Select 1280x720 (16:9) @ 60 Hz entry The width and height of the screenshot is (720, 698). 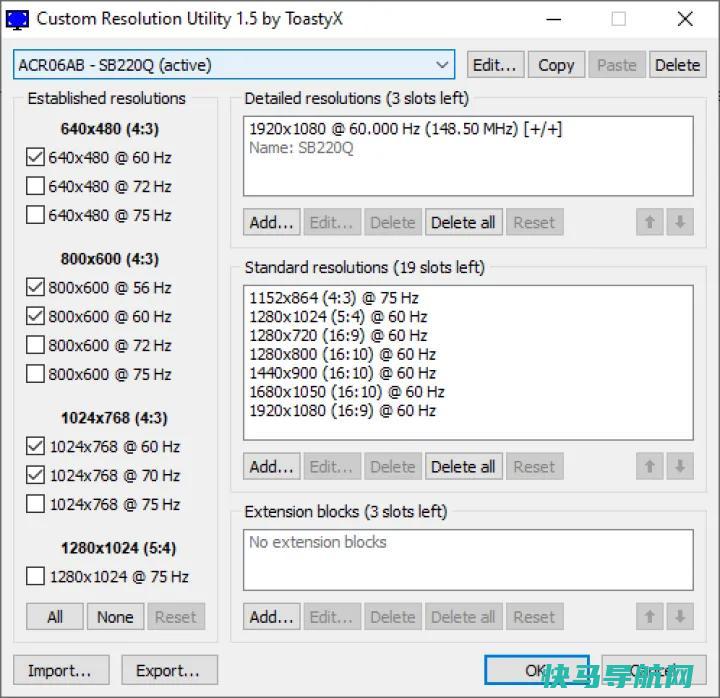[x=468, y=336]
